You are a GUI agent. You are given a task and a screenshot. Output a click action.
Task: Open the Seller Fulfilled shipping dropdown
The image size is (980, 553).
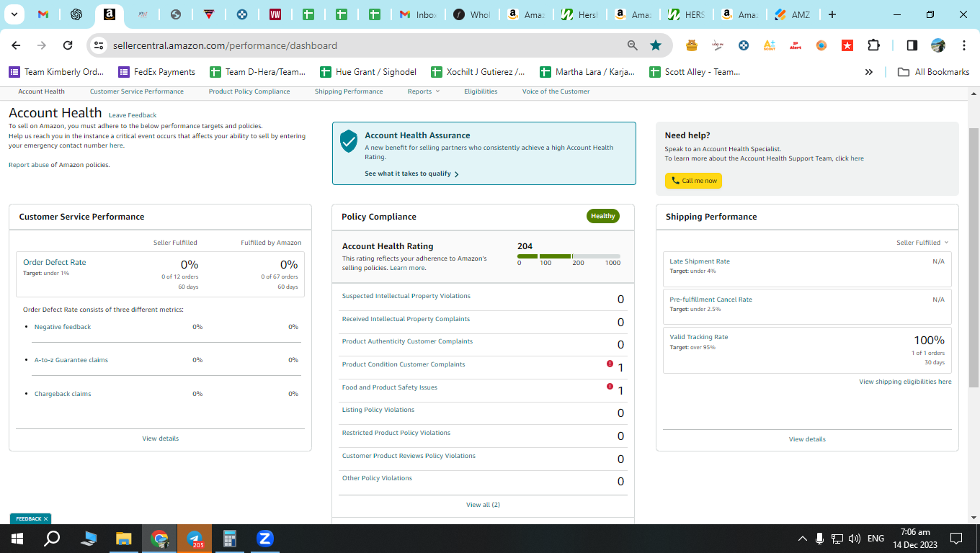coord(922,243)
